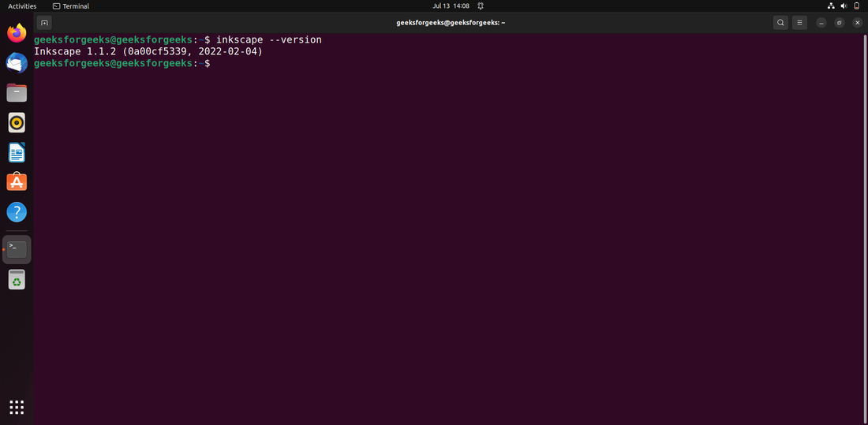Open the Trash icon in dock
The width and height of the screenshot is (868, 425).
[17, 279]
